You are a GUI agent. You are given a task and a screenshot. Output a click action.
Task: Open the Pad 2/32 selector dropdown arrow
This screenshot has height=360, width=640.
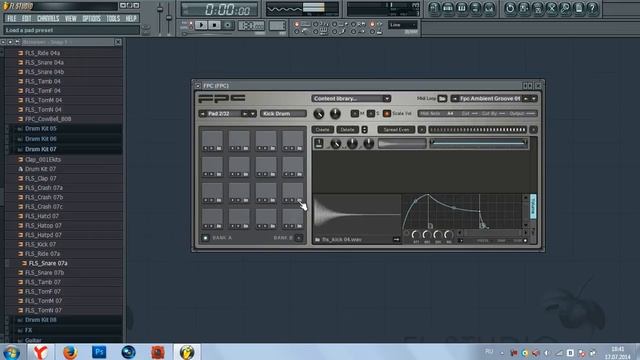[253, 113]
